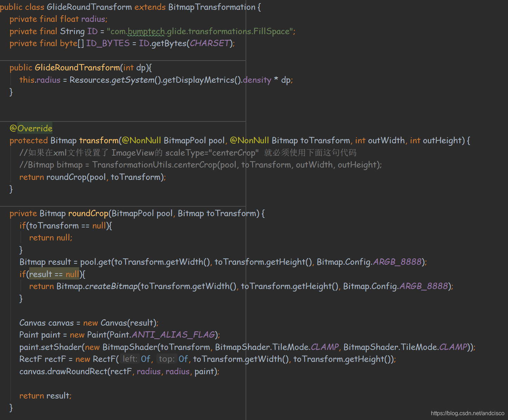This screenshot has width=508, height=420.
Task: Click pool.get in the Bitmap result line
Action: 96,262
